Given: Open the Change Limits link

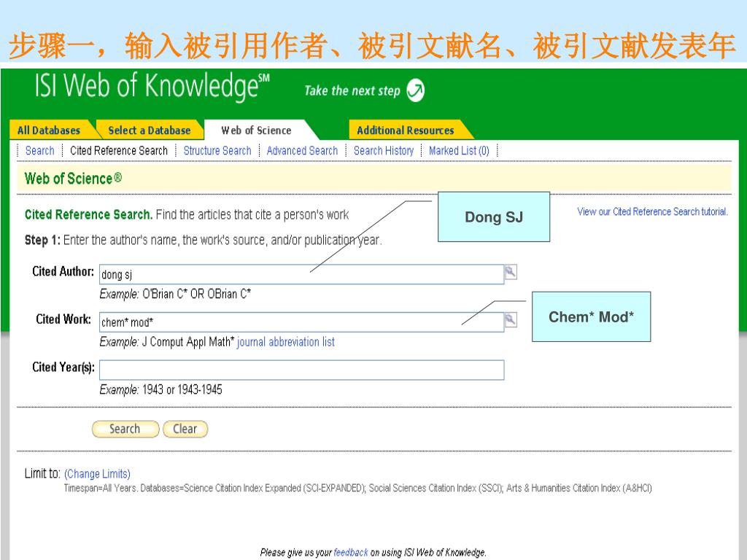Looking at the screenshot, I should click(97, 474).
